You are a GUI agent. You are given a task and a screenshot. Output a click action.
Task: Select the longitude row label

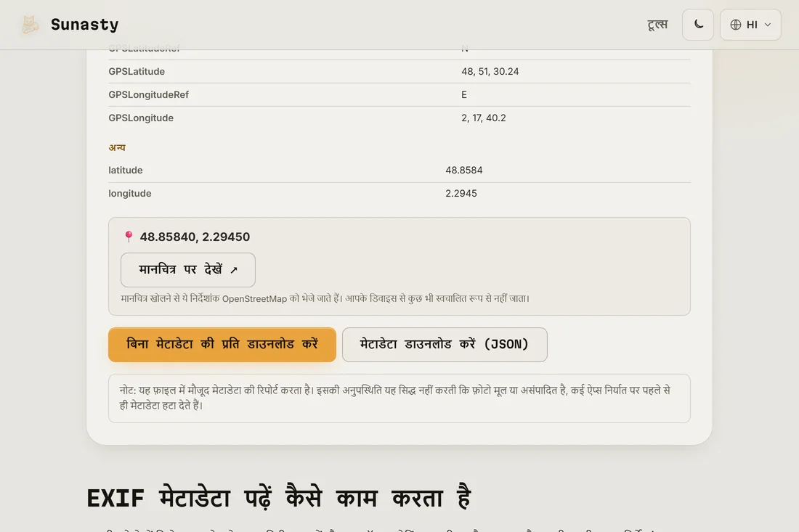click(x=130, y=194)
